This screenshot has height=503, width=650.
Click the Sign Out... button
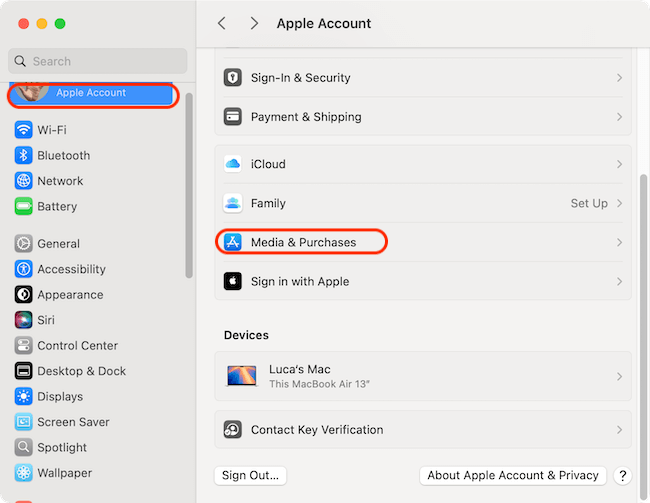[x=250, y=475]
